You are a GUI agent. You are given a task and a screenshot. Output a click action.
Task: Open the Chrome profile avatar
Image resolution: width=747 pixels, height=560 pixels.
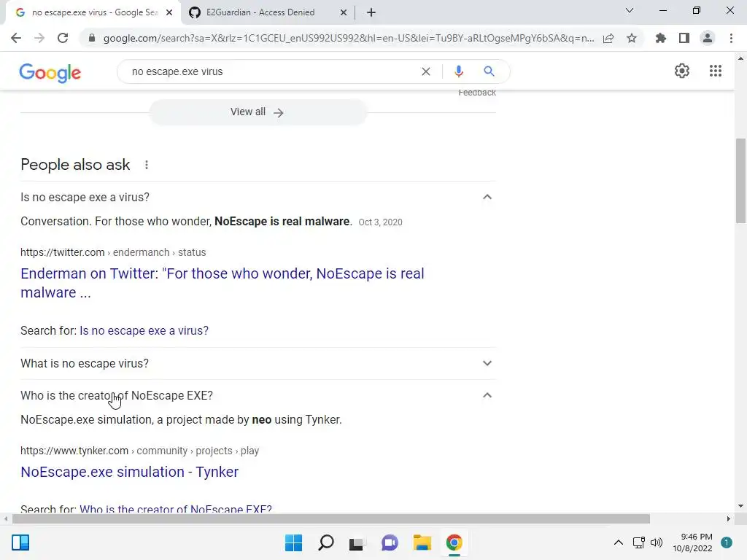(x=708, y=38)
